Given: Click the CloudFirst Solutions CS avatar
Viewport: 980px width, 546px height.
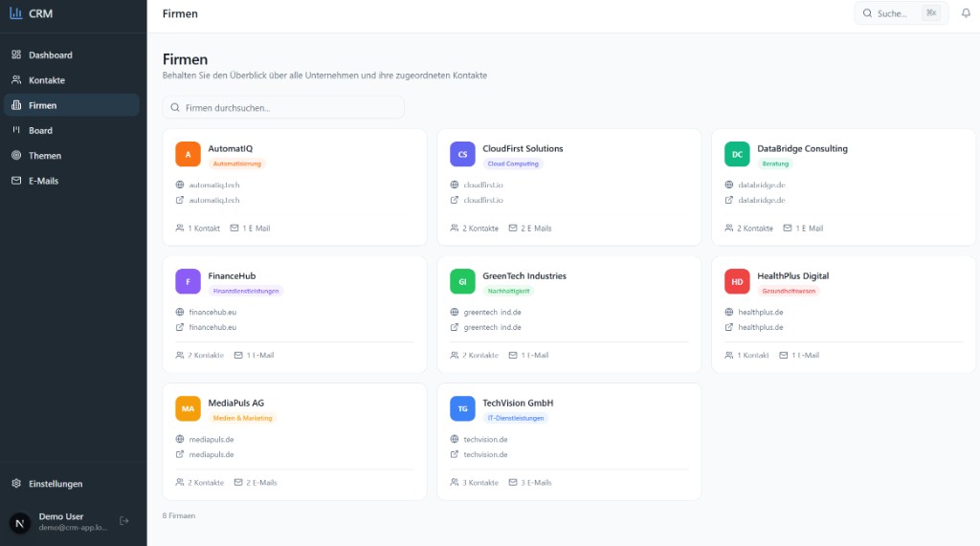Looking at the screenshot, I should (x=462, y=154).
